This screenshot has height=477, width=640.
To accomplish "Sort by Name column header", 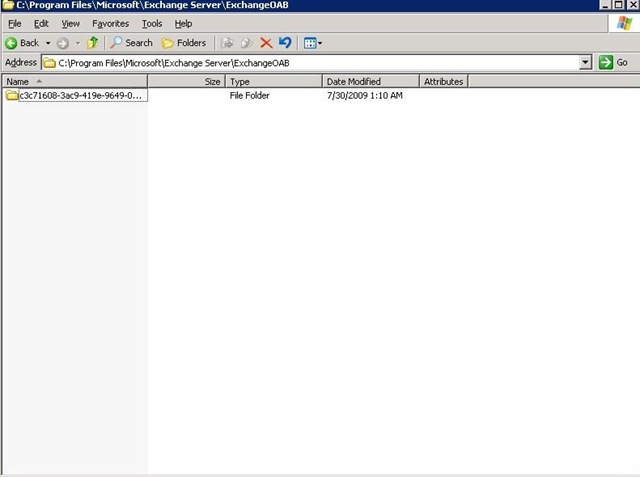I will [x=74, y=81].
